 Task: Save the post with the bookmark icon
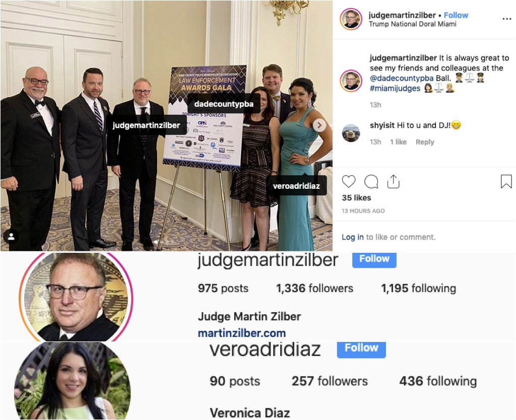coord(506,182)
